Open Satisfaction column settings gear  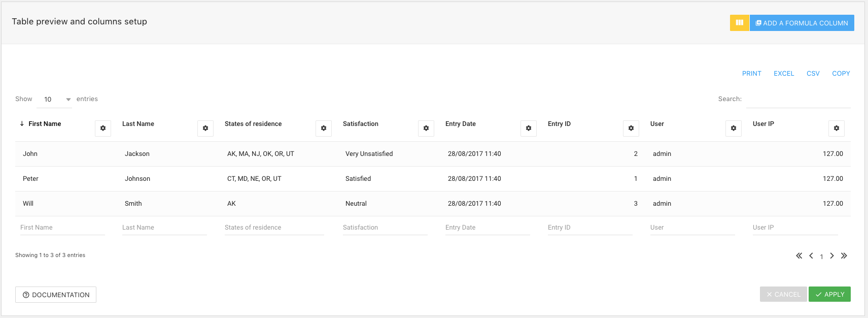pos(426,129)
